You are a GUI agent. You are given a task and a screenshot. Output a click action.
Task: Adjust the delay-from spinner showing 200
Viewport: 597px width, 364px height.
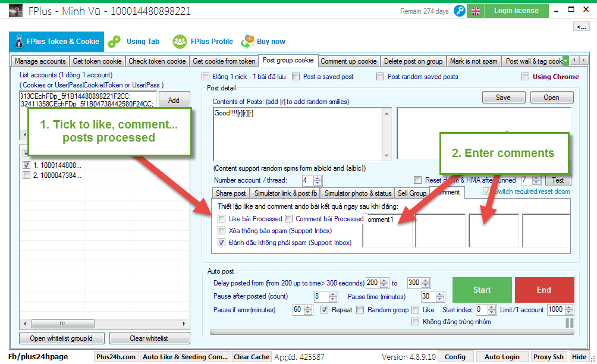pyautogui.click(x=385, y=283)
